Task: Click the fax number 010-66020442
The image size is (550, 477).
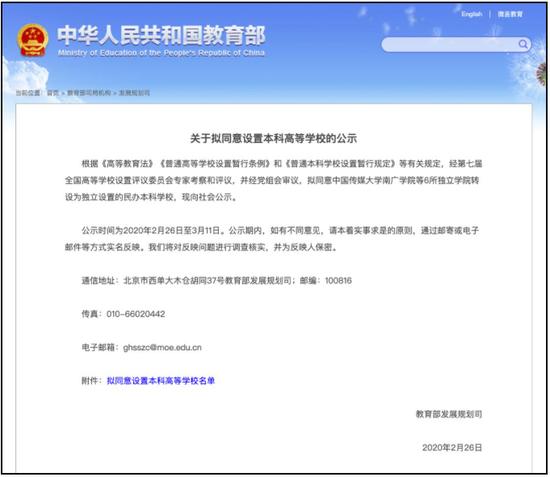Action: coord(136,314)
